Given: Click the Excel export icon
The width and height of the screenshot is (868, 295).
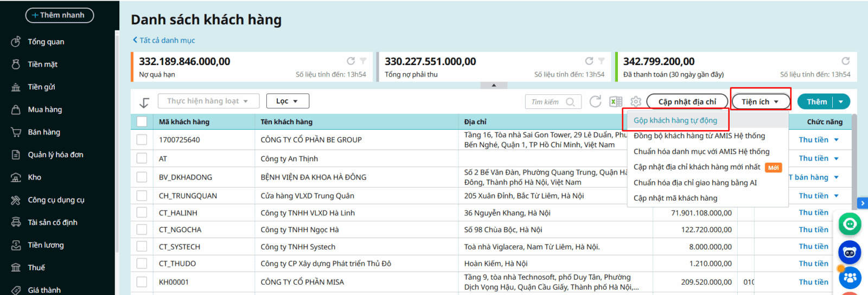Looking at the screenshot, I should point(616,102).
